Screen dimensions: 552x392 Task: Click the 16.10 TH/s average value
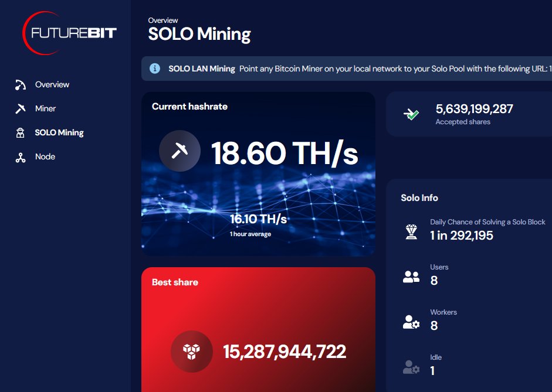258,219
